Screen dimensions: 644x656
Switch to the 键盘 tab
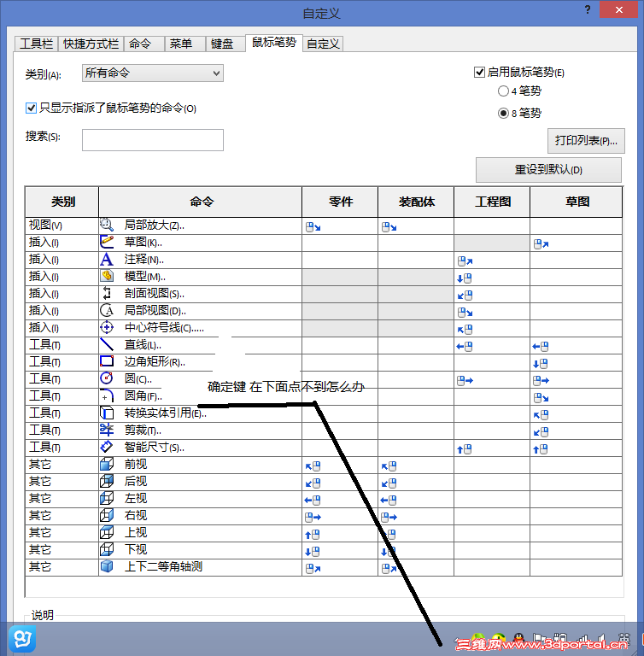tap(225, 44)
